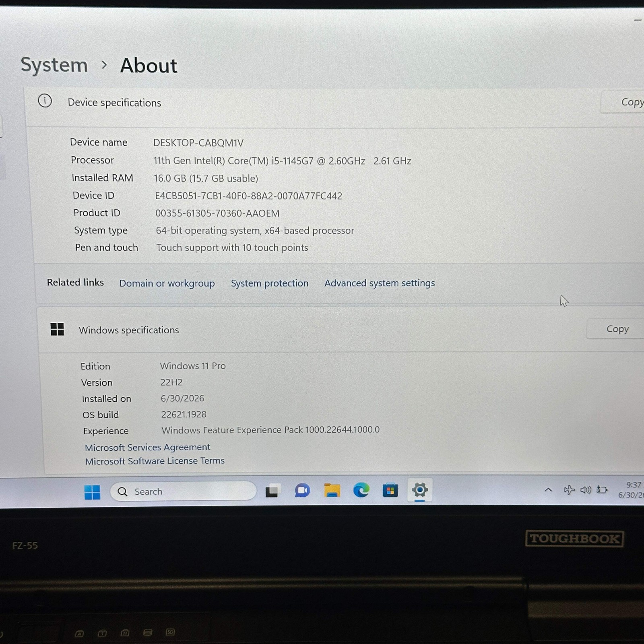This screenshot has width=644, height=644.
Task: Click Windows Feature Experience Pack text
Action: [270, 430]
